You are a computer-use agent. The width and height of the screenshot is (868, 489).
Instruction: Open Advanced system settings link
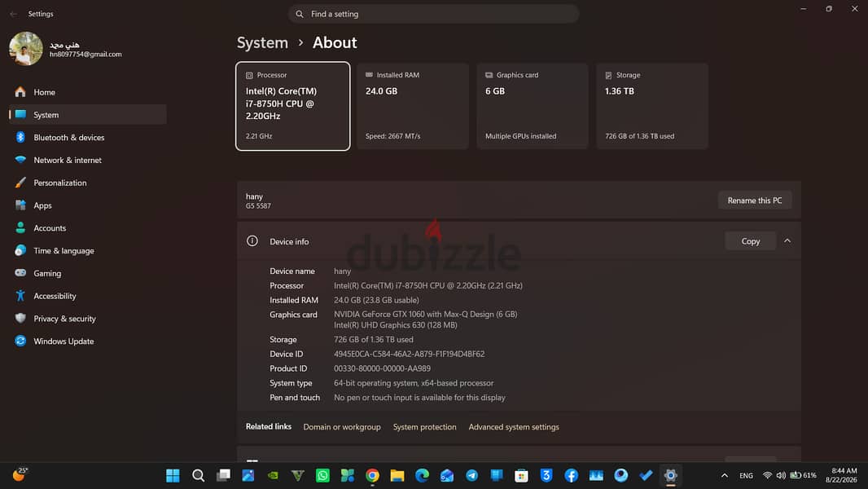pos(514,427)
